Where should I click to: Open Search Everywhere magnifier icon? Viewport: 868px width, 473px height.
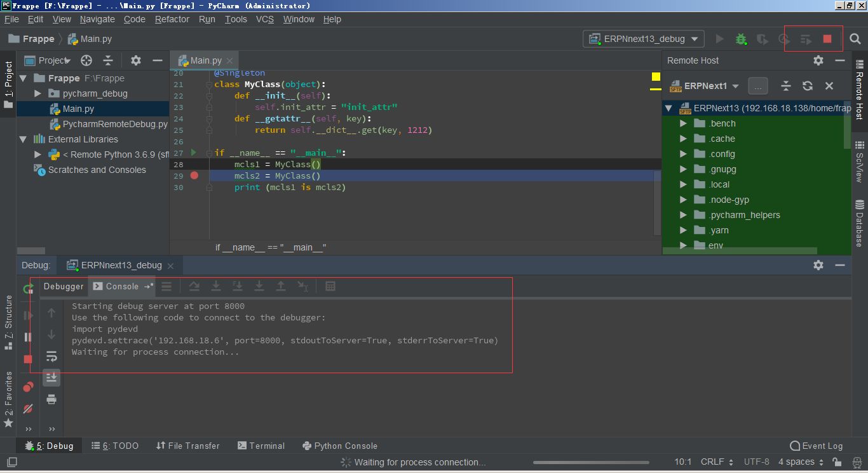pos(855,39)
